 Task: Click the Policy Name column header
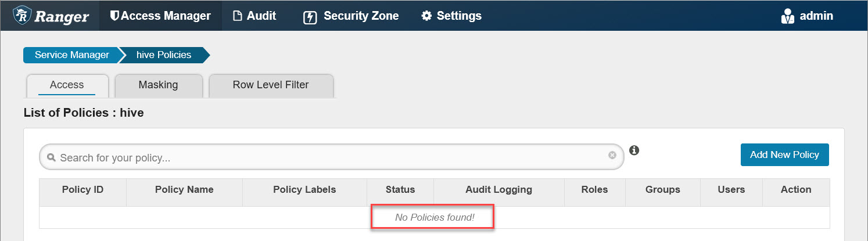184,189
